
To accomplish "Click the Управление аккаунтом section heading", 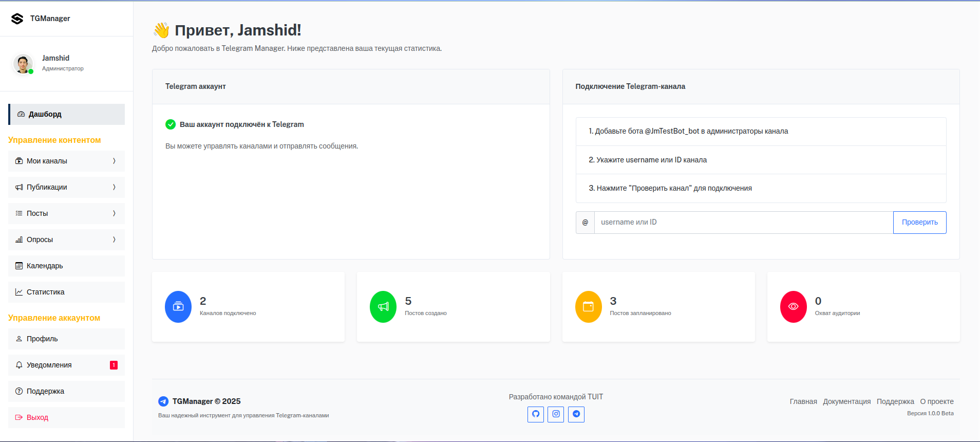I will (x=54, y=318).
